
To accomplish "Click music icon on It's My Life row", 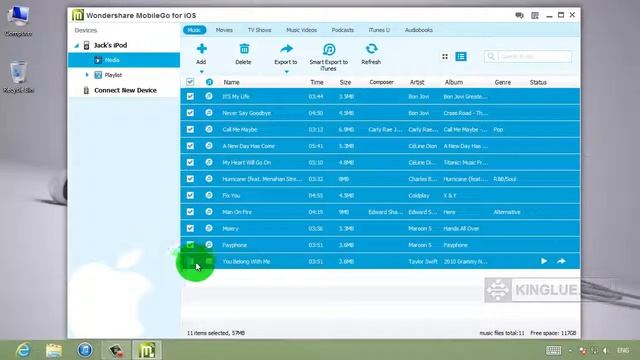I will tap(209, 96).
